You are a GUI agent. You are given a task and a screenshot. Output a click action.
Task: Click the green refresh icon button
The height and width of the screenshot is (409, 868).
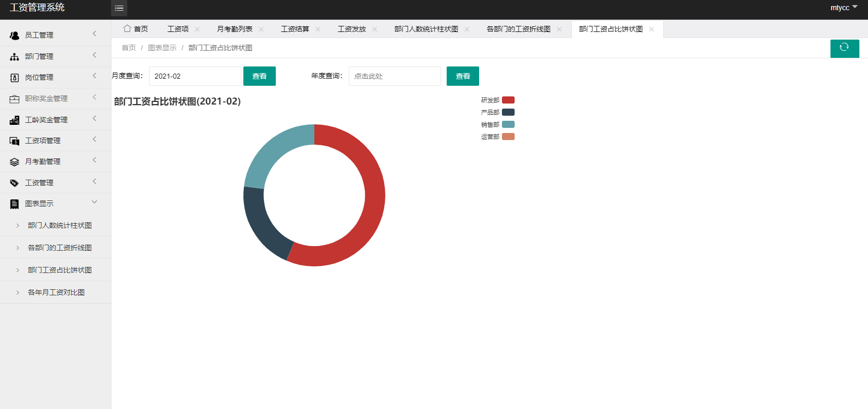coord(845,48)
